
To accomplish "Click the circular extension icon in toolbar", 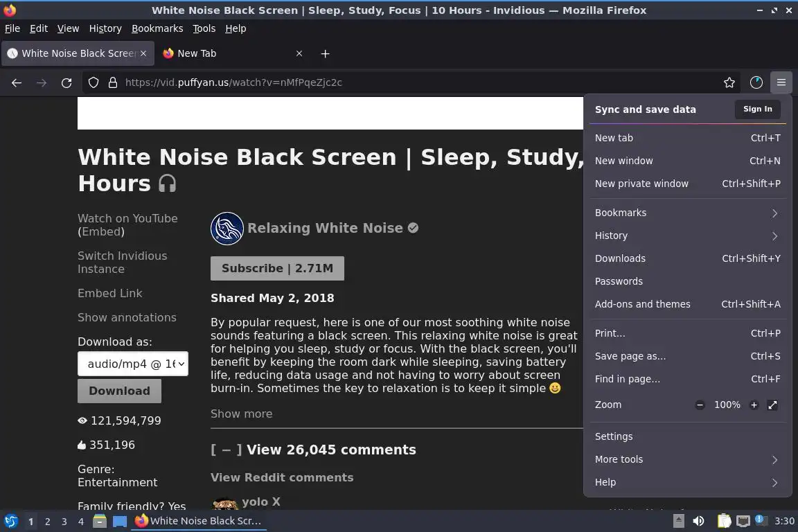I will (756, 82).
